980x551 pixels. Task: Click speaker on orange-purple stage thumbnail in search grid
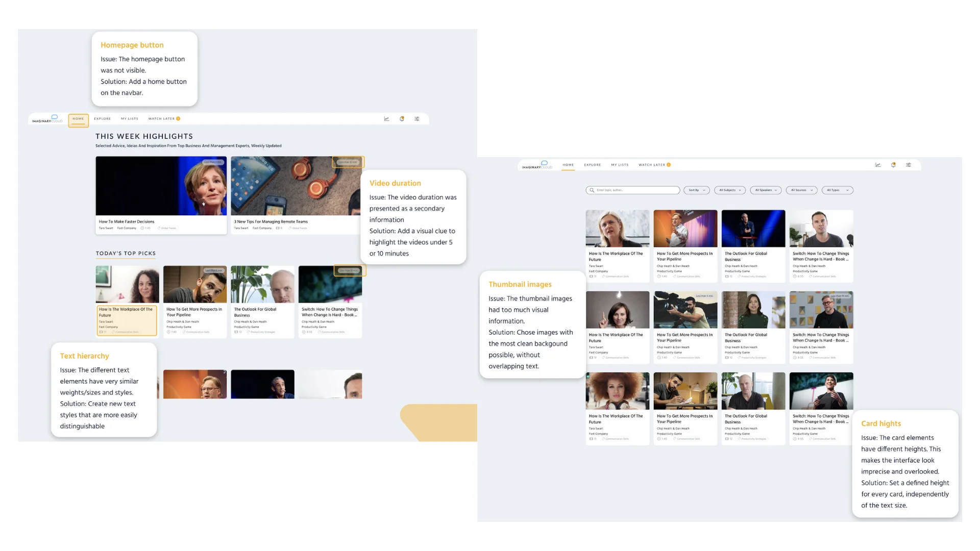tap(685, 229)
